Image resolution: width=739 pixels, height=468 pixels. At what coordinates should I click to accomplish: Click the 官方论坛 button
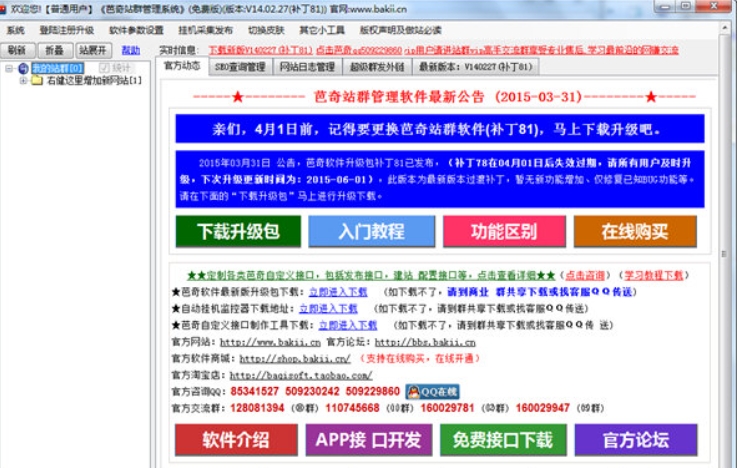tap(636, 440)
